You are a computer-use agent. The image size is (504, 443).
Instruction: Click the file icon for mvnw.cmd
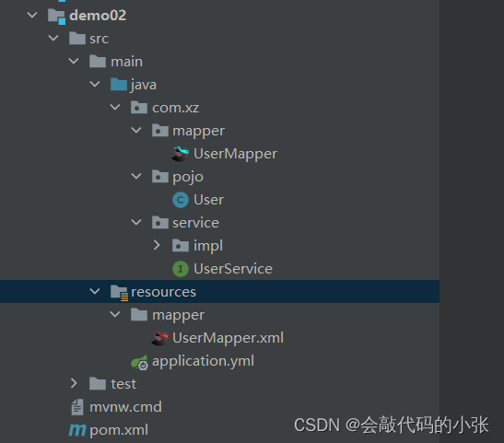coord(77,407)
